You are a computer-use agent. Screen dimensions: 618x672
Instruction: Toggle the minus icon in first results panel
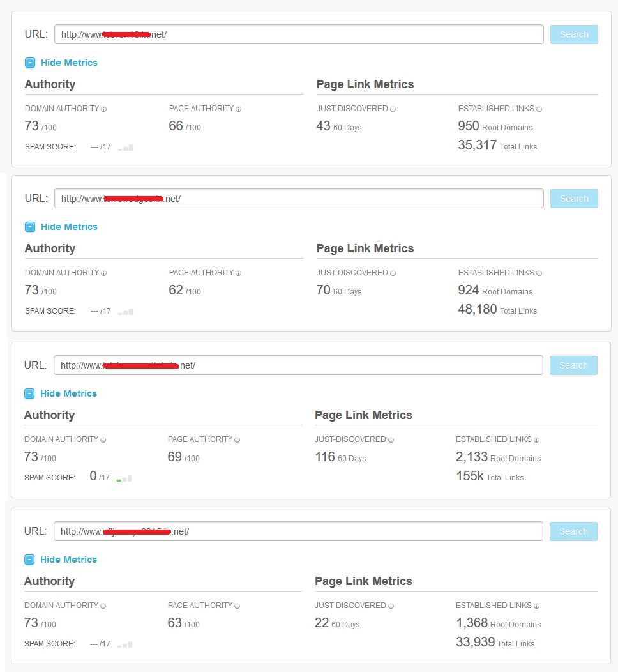pyautogui.click(x=30, y=63)
